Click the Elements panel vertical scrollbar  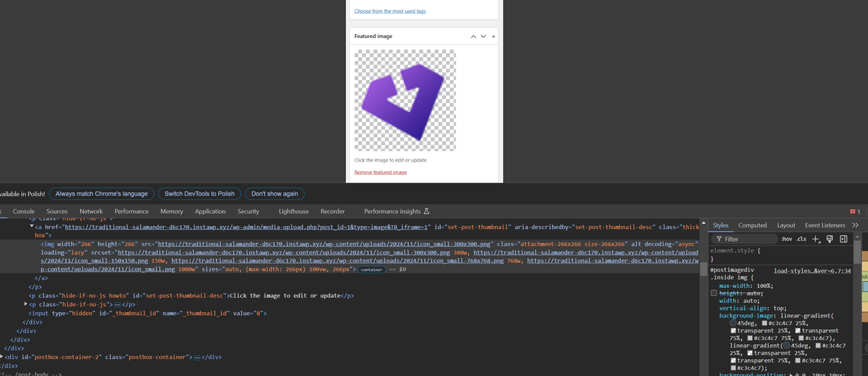[x=703, y=269]
